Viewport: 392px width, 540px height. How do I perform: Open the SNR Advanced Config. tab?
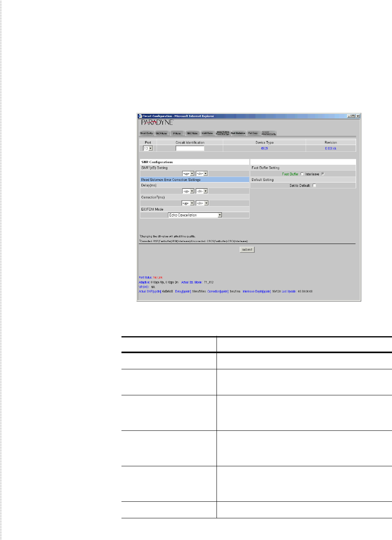269,133
